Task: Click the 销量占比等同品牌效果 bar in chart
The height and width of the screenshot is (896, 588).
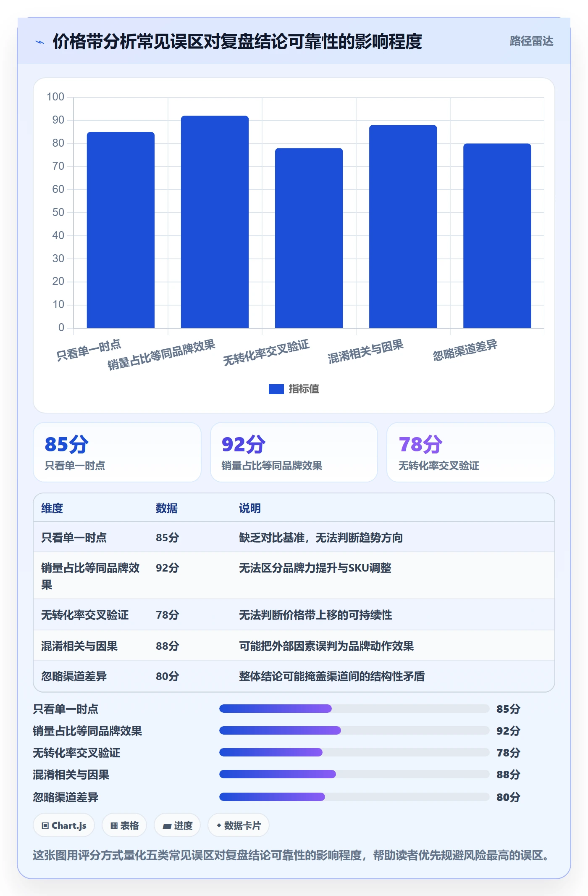Action: (x=215, y=222)
